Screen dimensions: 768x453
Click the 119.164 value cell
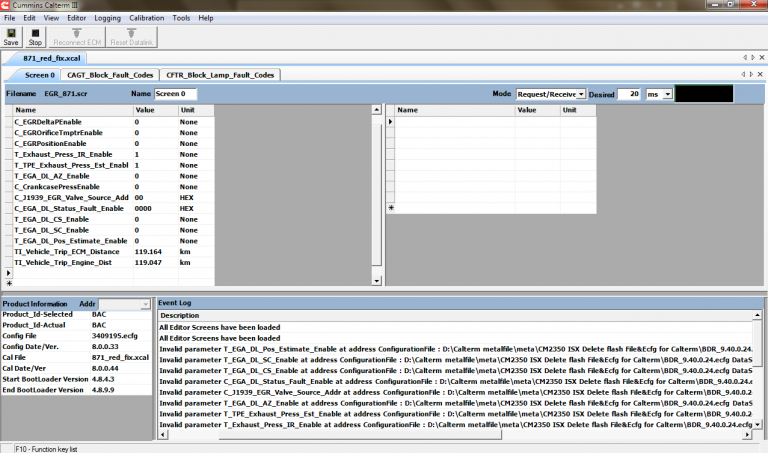click(156, 252)
